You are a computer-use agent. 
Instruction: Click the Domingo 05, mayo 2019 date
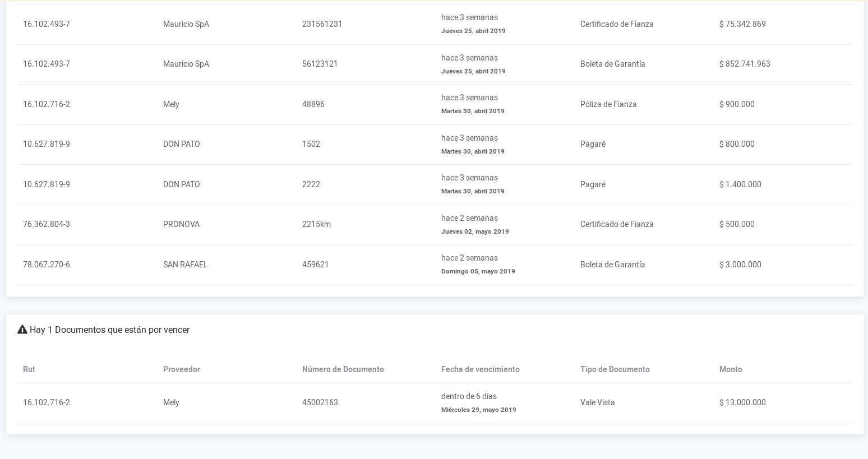[478, 271]
